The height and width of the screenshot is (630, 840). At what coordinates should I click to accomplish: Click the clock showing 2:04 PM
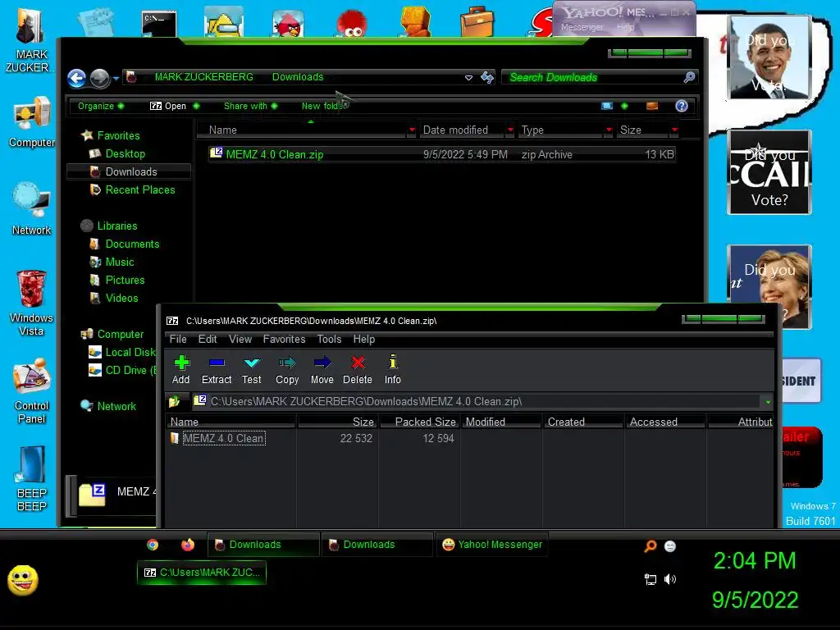click(x=755, y=561)
